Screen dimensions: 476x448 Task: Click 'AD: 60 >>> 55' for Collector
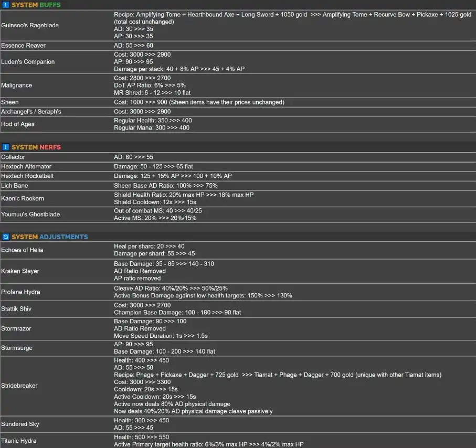[x=134, y=157]
